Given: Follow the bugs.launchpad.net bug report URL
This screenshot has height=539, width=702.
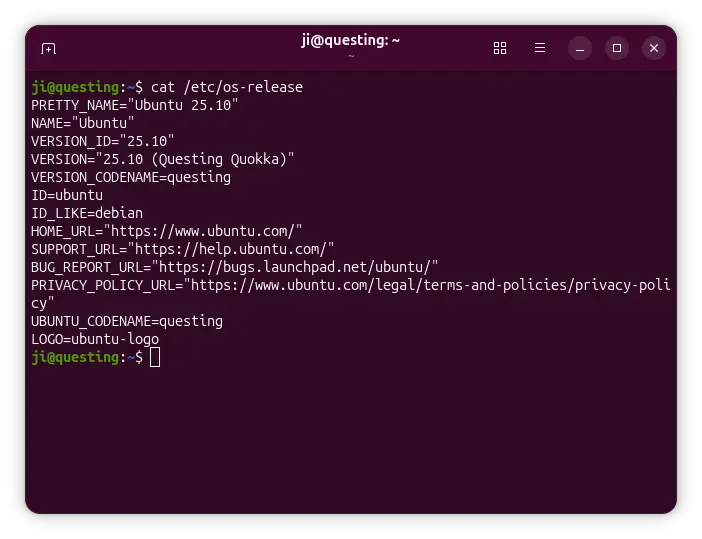Looking at the screenshot, I should (294, 267).
